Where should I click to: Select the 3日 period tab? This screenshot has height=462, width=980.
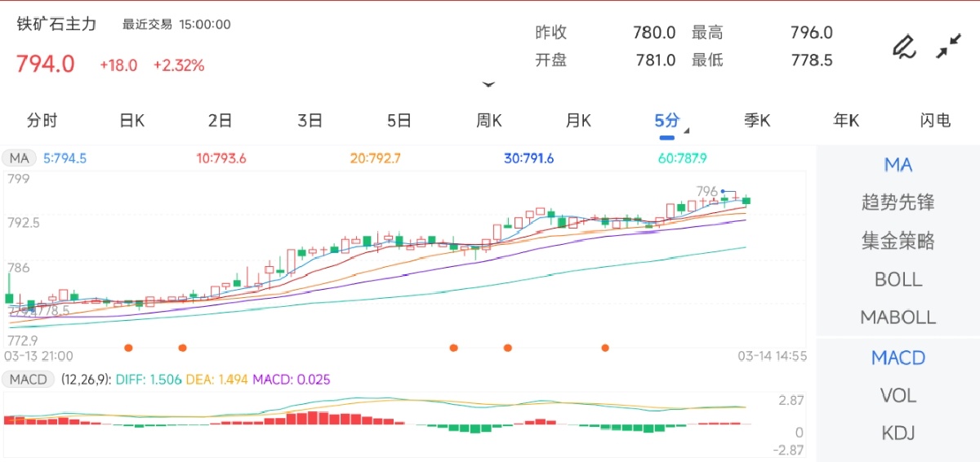[310, 121]
